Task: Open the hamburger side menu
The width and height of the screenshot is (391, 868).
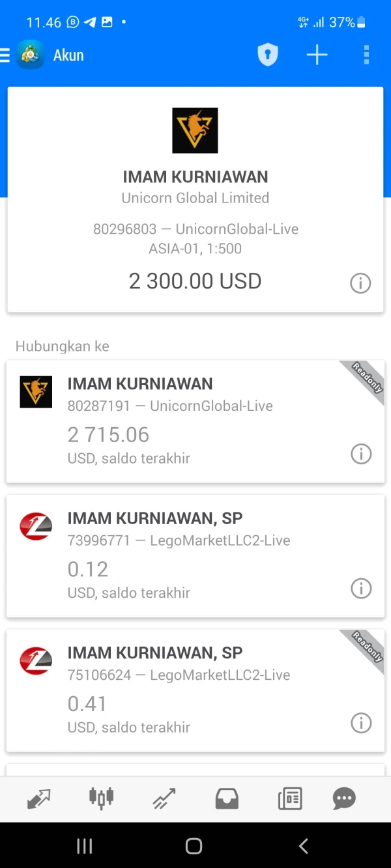Action: click(5, 55)
